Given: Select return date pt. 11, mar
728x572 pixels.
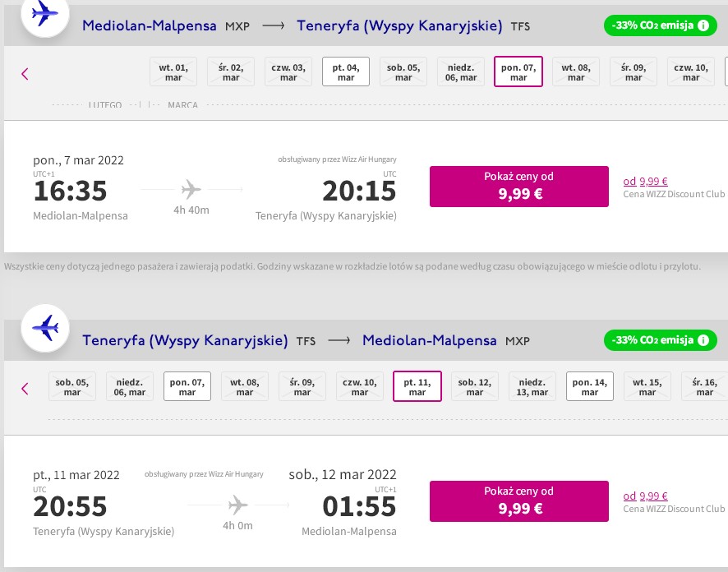Looking at the screenshot, I should (417, 386).
